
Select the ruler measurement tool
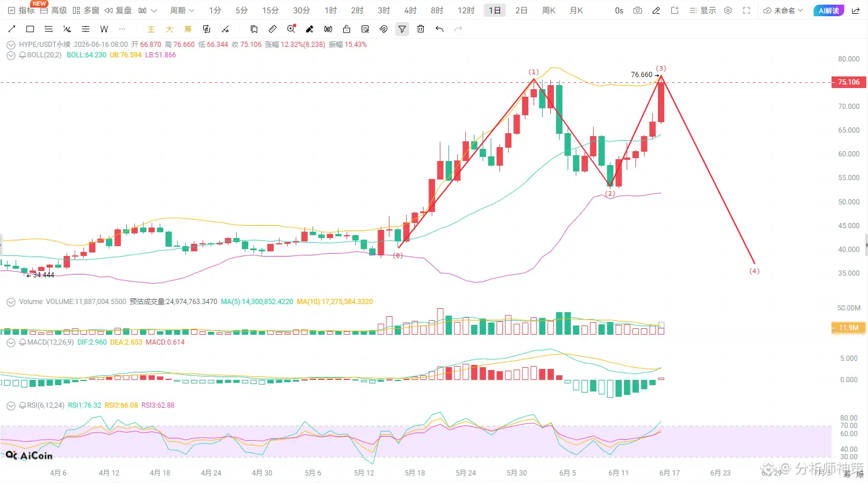[x=273, y=29]
